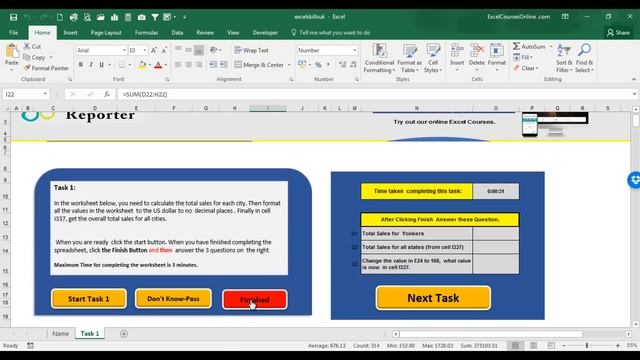Click the Don't Know-Pass button
Image resolution: width=640 pixels, height=360 pixels.
(173, 299)
